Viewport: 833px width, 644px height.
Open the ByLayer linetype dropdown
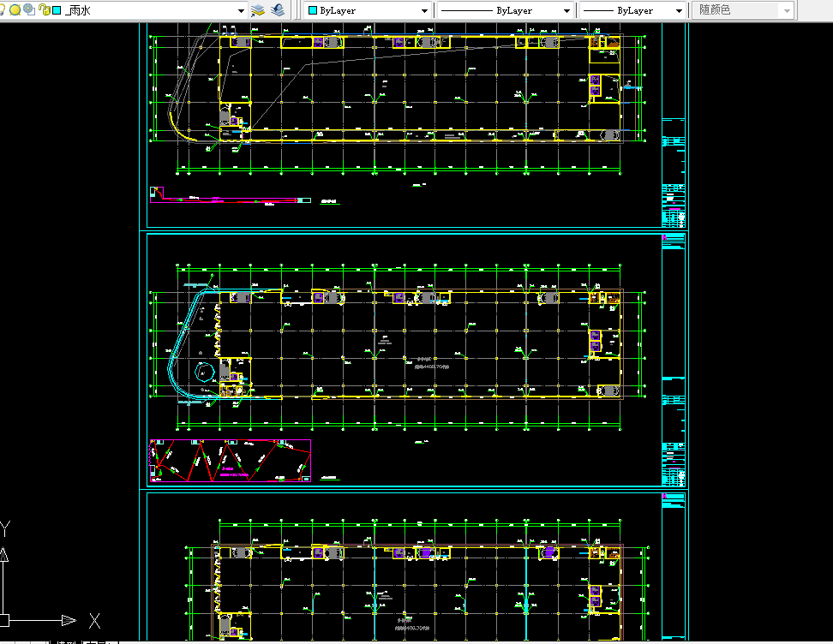pos(566,10)
